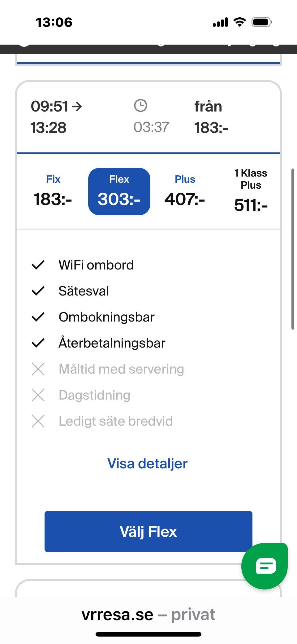This screenshot has width=297, height=644.
Task: Tap the Dagstidning cross icon
Action: [x=38, y=395]
